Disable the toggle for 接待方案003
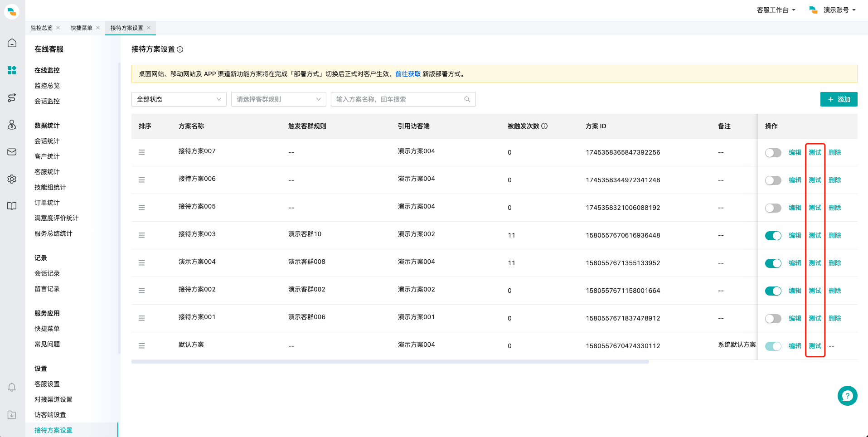 [773, 236]
